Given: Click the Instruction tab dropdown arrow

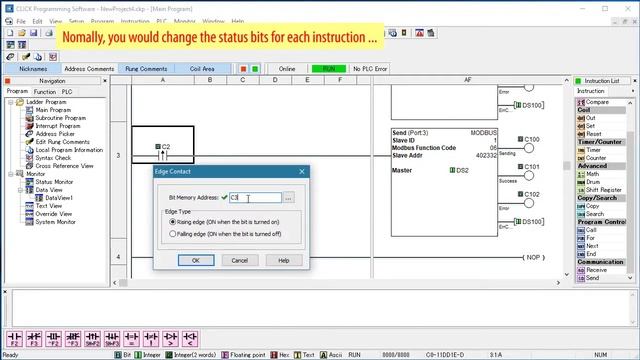Looking at the screenshot, I should coord(633,91).
